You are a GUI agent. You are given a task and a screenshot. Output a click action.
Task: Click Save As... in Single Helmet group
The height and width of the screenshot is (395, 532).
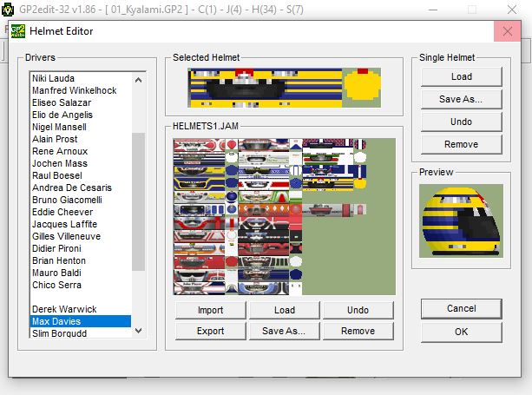[x=461, y=99]
